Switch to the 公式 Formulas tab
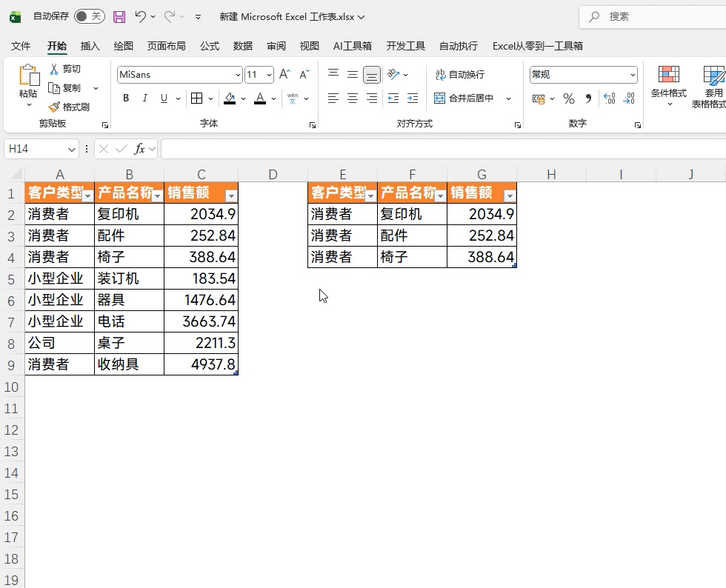Screen dimensions: 726x588 click(209, 46)
